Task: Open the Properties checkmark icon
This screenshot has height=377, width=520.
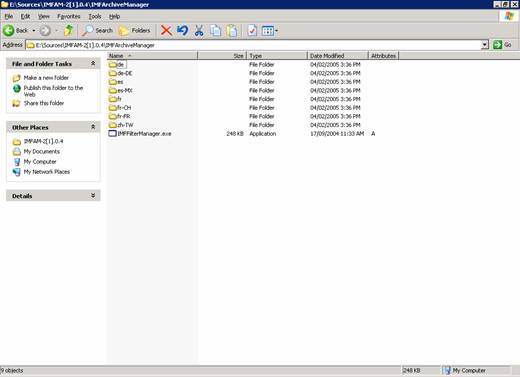Action: click(252, 31)
